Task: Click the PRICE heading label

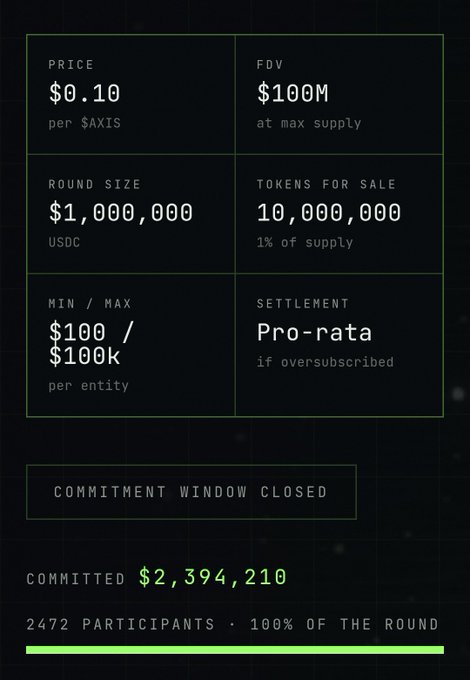Action: pyautogui.click(x=71, y=65)
